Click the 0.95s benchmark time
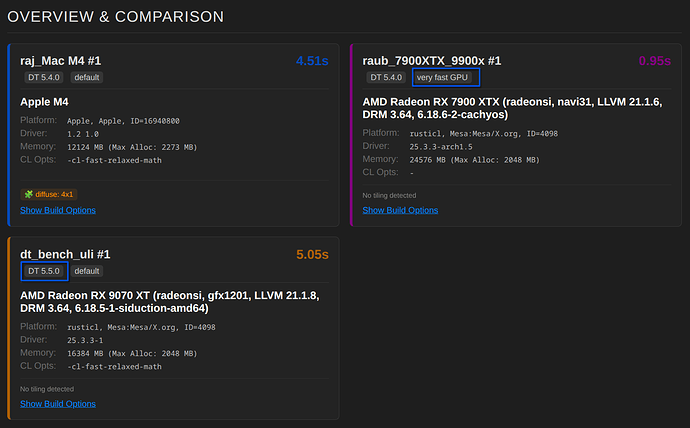This screenshot has height=428, width=690. tap(654, 61)
